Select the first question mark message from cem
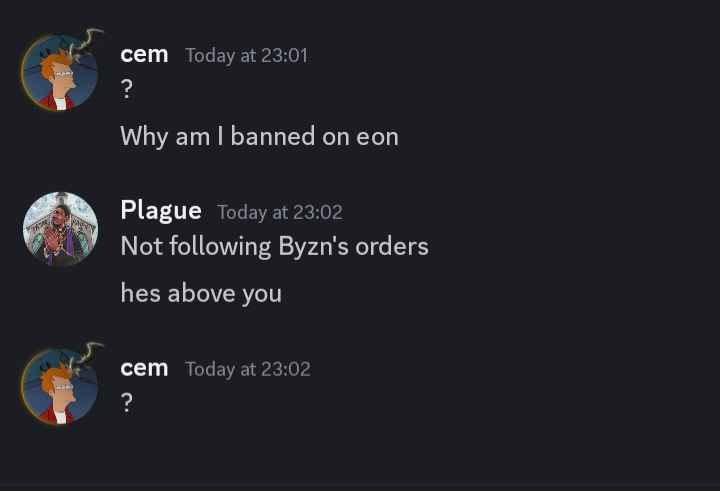 tap(127, 89)
